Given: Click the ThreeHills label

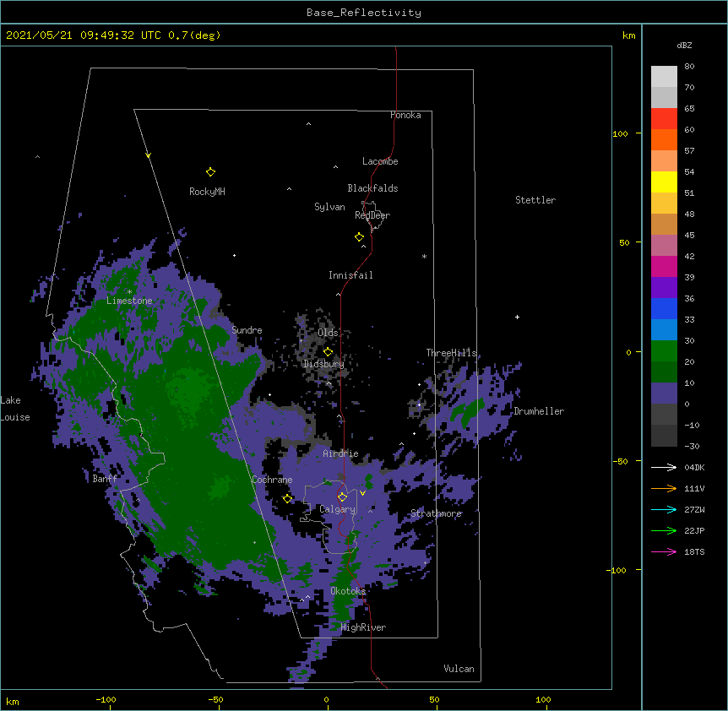Looking at the screenshot, I should 452,353.
